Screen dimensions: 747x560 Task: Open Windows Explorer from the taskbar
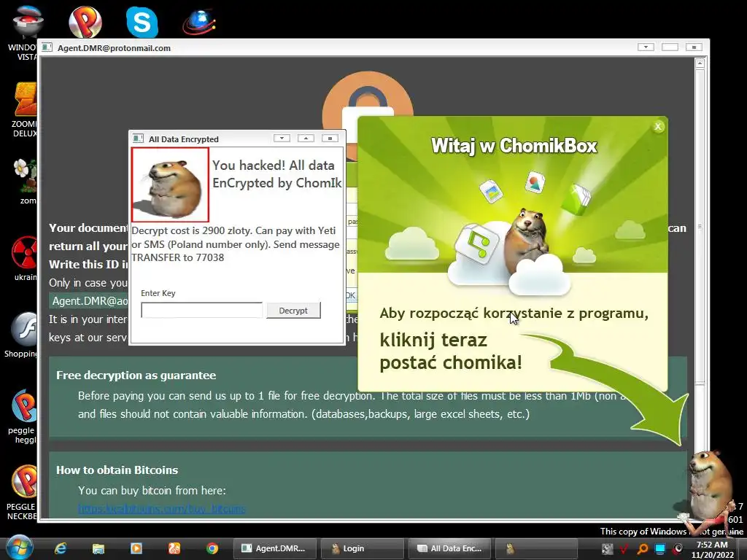coord(98,548)
